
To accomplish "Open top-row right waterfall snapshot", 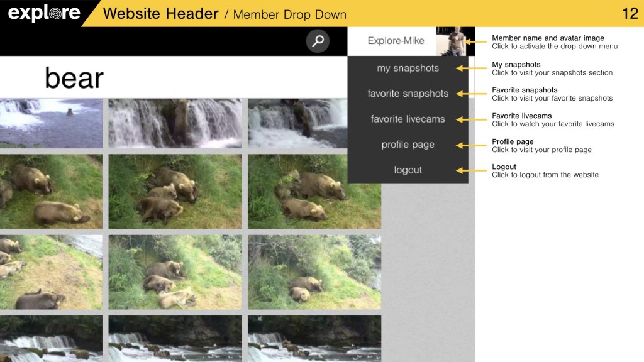I will pos(297,123).
